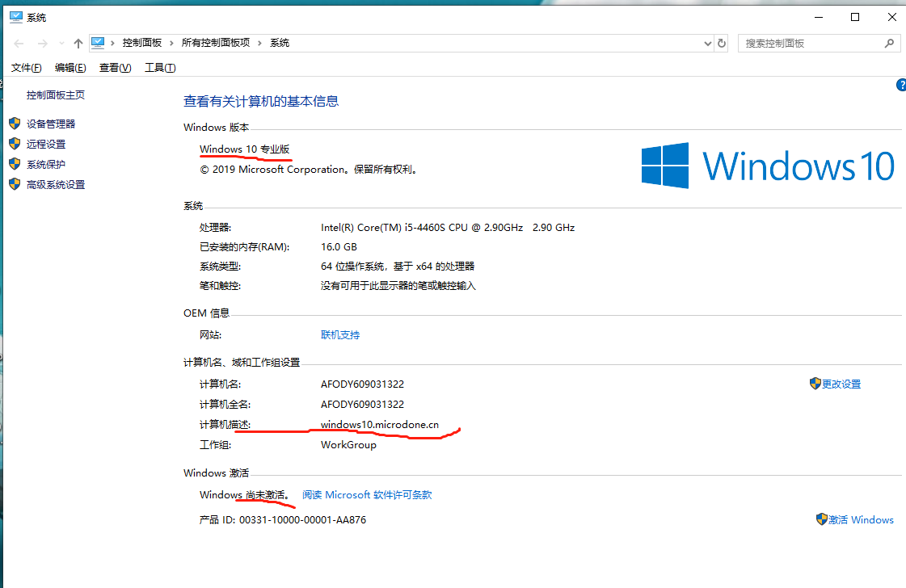Screen dimensions: 906x588
Task: Select 控制面板 breadcrumb in address bar
Action: point(142,43)
